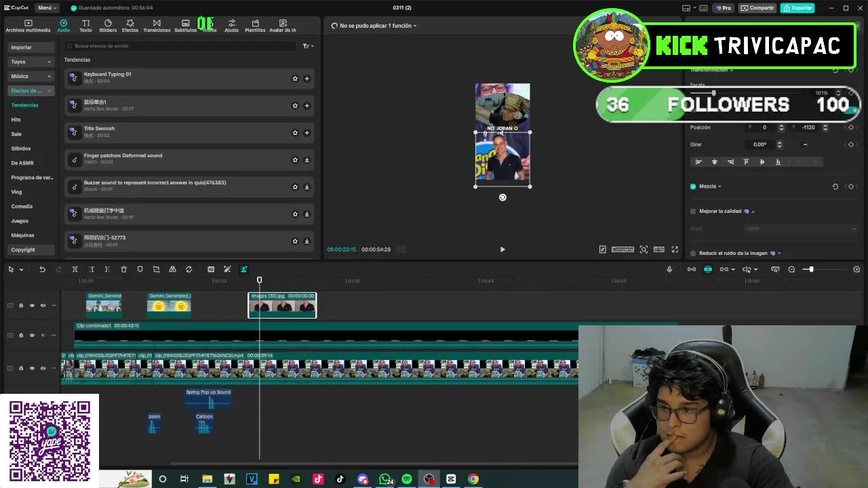Click the focus-frame icon under the preview

[x=644, y=249]
